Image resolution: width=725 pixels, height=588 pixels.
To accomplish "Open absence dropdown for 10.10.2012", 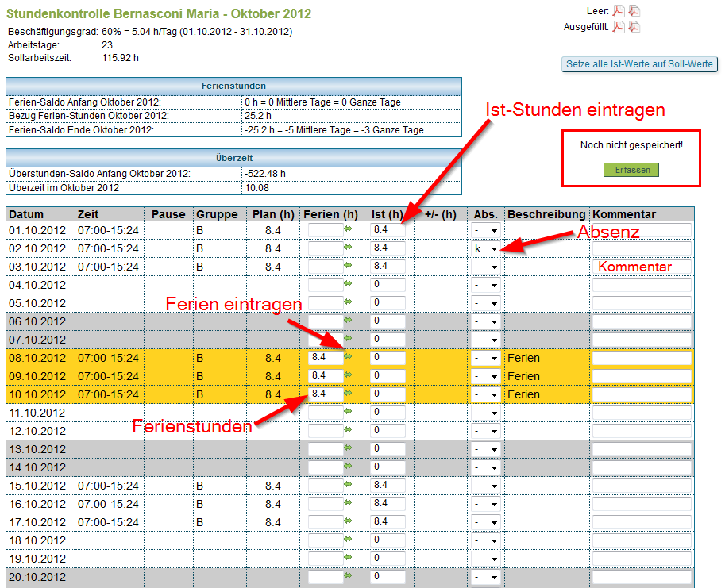I will [485, 394].
